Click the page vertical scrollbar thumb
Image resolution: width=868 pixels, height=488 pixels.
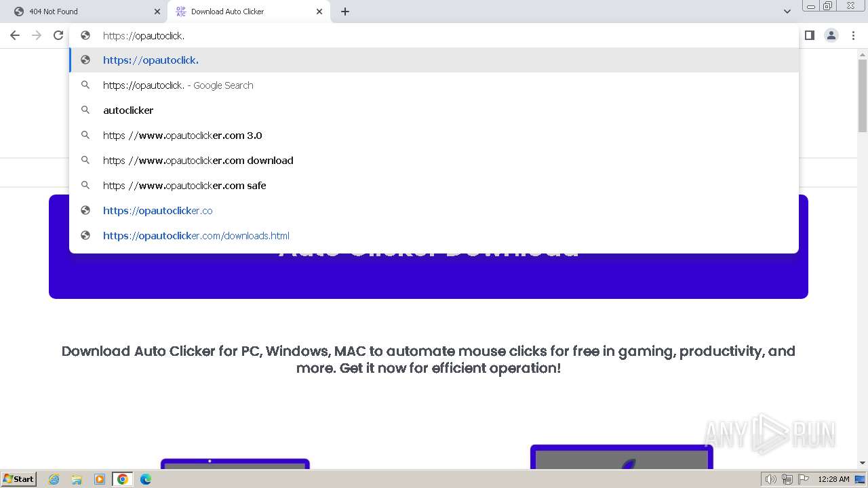(863, 95)
